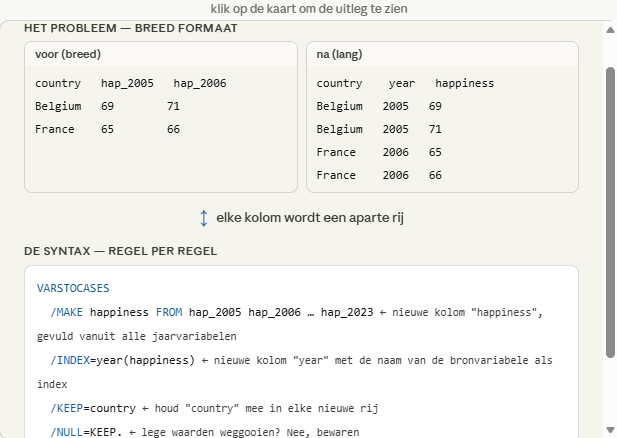Click the comment 'lege waarden weggooien? Nee, bewaren'
This screenshot has width=617, height=438.
click(250, 432)
